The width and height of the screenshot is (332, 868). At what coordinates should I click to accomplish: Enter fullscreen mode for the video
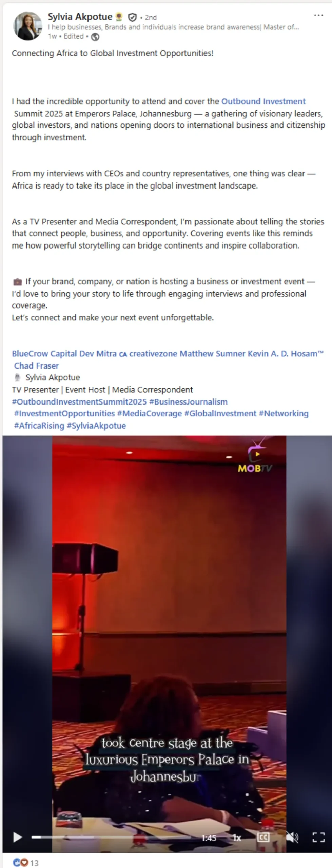point(318,837)
